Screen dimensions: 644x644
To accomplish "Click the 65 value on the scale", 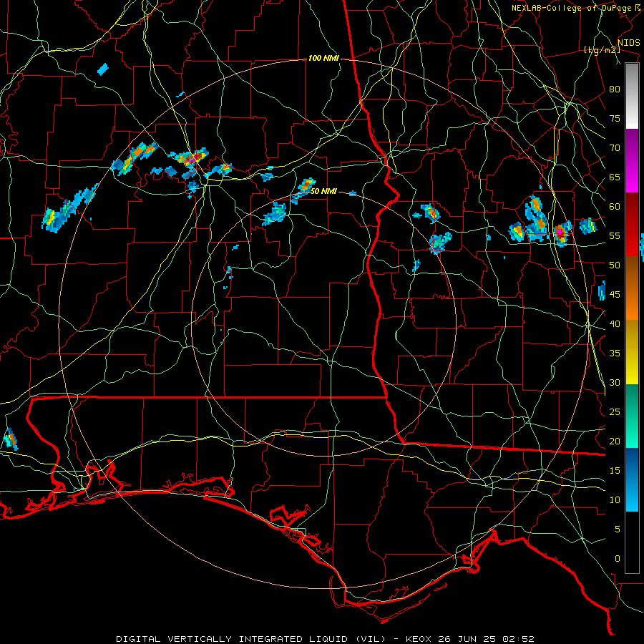I will click(x=615, y=177).
